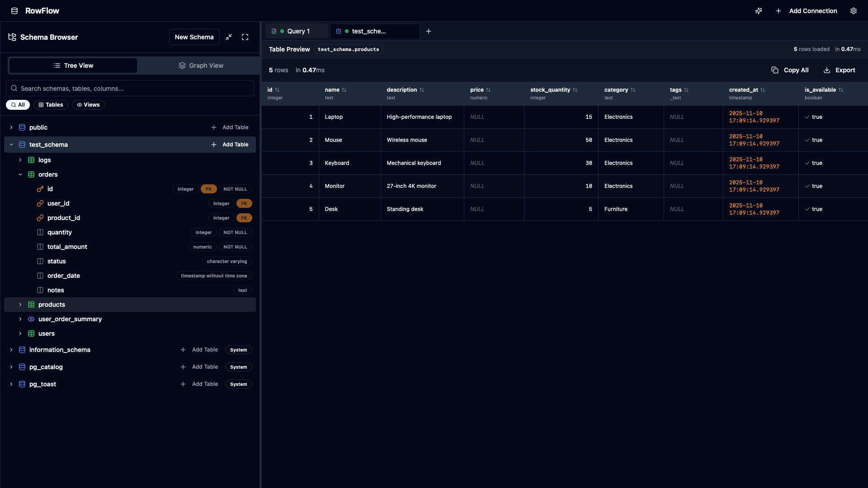Enter fullscreen via the Schema Browser expand icon
This screenshot has width=868, height=488.
pyautogui.click(x=245, y=37)
